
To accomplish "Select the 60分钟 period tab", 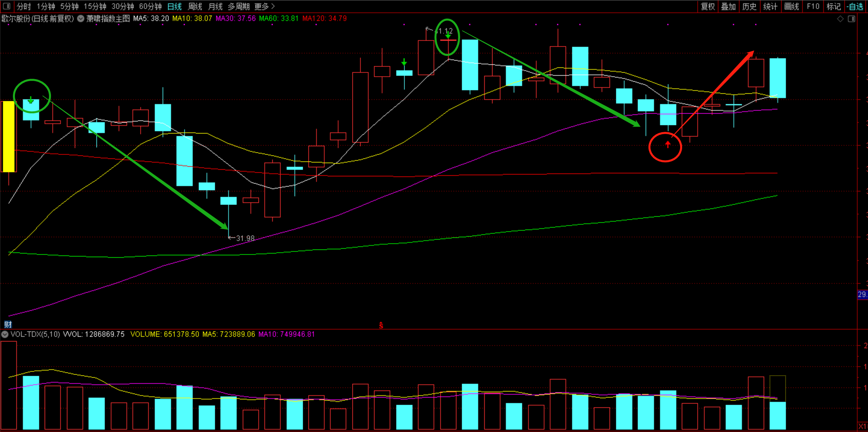I will (150, 6).
